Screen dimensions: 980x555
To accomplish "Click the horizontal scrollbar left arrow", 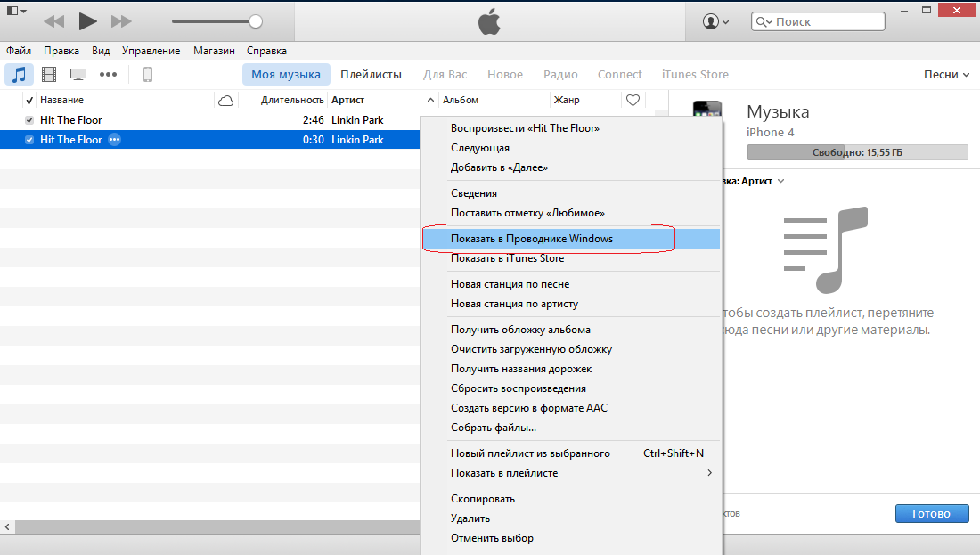I will point(7,527).
